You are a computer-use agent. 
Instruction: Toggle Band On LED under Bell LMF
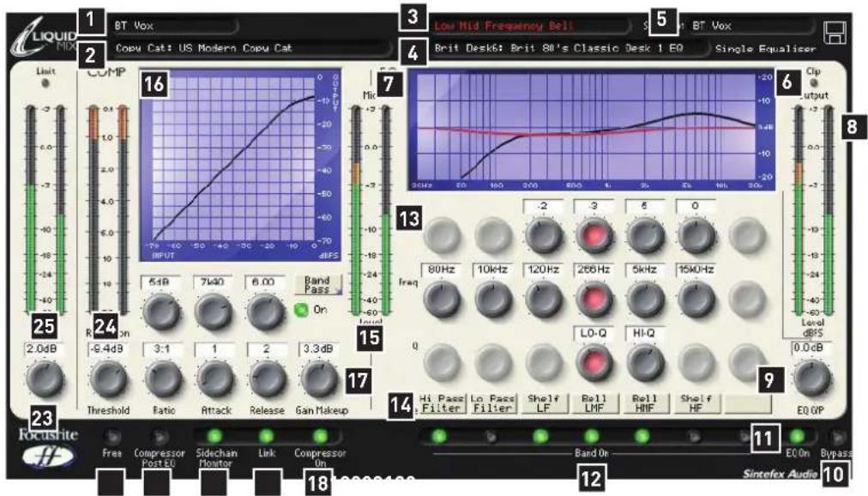pyautogui.click(x=592, y=437)
